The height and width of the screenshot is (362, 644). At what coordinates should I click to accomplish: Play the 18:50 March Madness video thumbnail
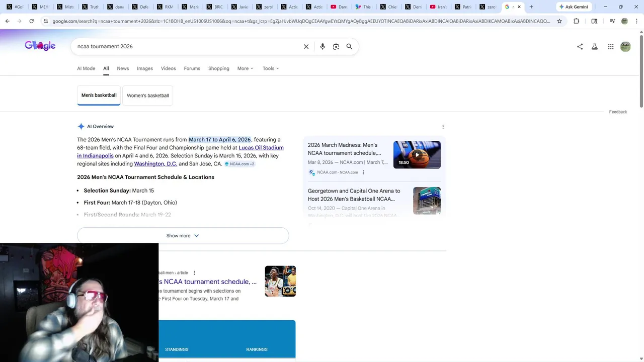click(x=417, y=154)
